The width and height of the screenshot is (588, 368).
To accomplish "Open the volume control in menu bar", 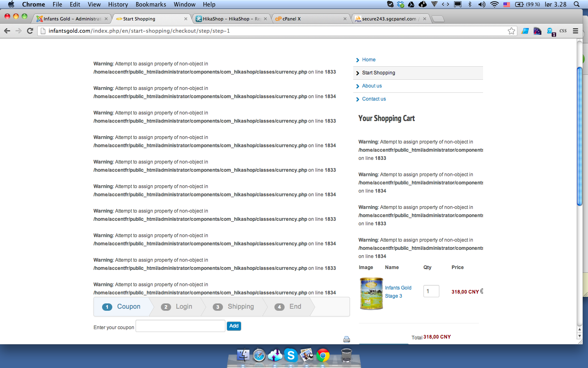I will coord(482,4).
